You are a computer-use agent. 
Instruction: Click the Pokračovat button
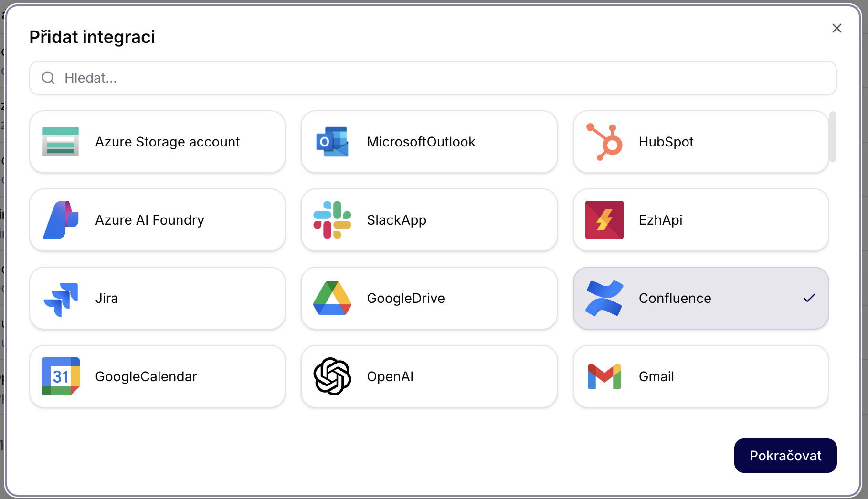pyautogui.click(x=785, y=456)
